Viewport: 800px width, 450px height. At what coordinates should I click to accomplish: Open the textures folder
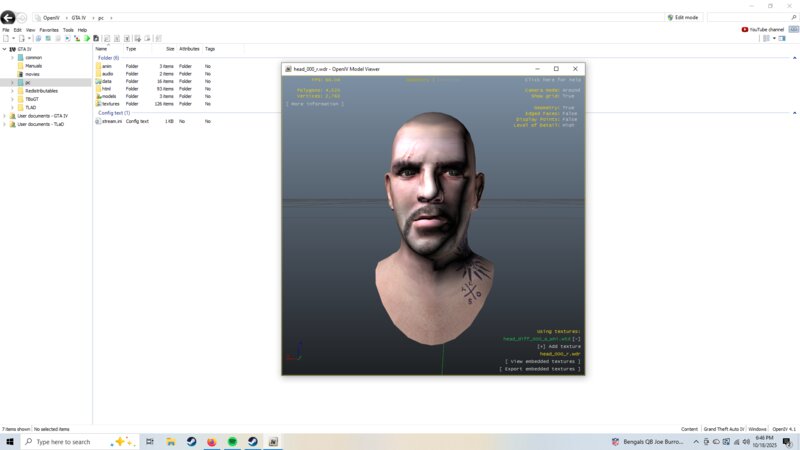click(x=110, y=104)
